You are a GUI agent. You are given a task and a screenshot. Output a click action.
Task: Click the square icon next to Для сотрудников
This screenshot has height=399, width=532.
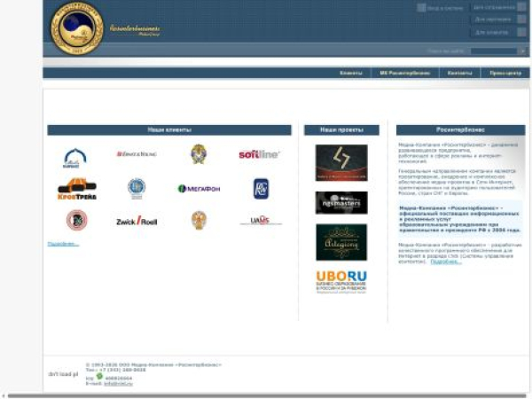(x=521, y=7)
